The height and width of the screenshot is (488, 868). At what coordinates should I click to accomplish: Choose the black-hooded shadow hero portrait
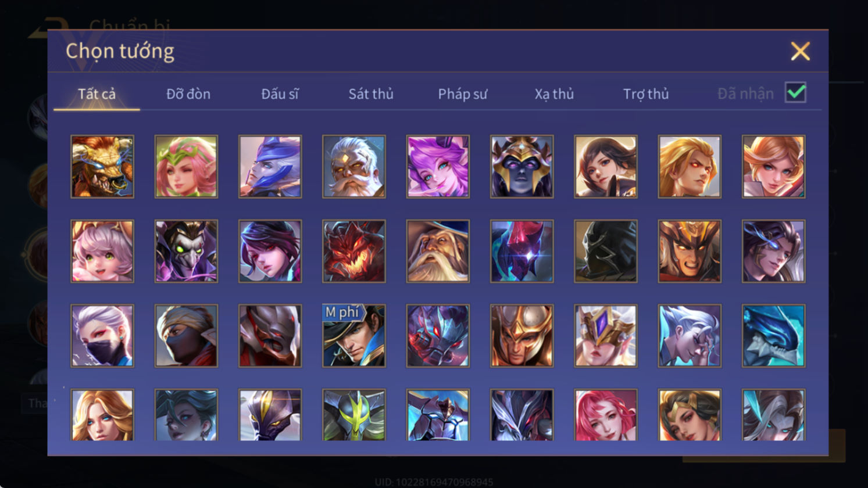pos(605,251)
